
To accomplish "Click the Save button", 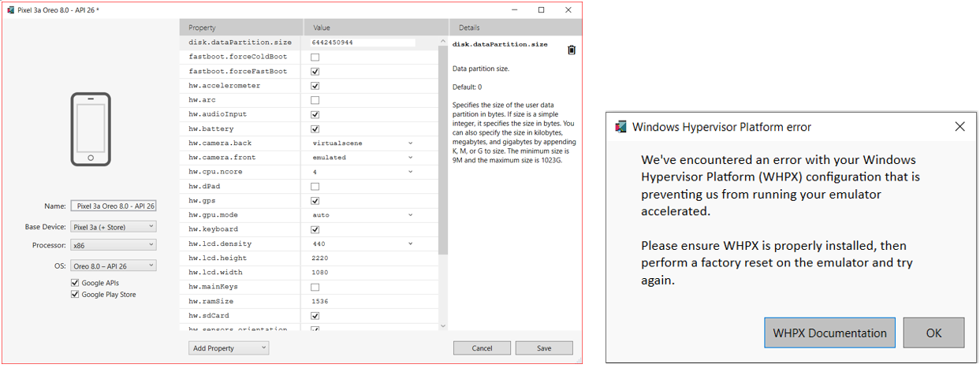I will coord(544,348).
